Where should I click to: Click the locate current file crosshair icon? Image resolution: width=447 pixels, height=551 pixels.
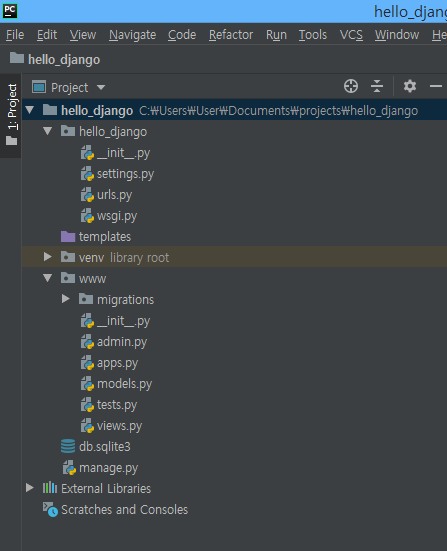click(x=351, y=86)
